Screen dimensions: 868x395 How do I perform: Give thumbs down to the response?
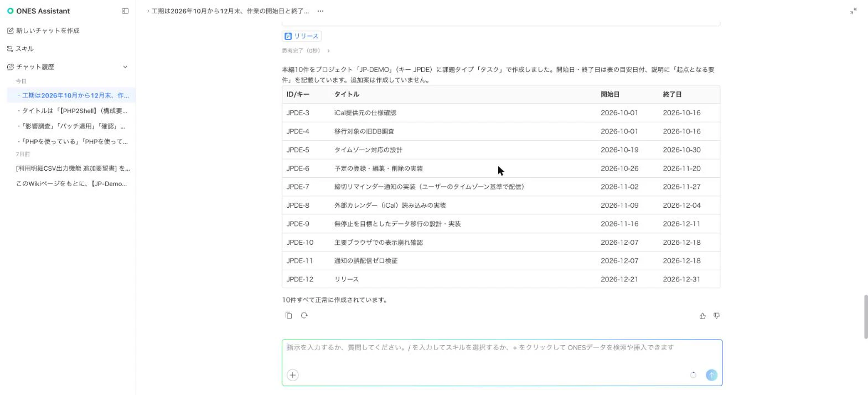point(716,316)
